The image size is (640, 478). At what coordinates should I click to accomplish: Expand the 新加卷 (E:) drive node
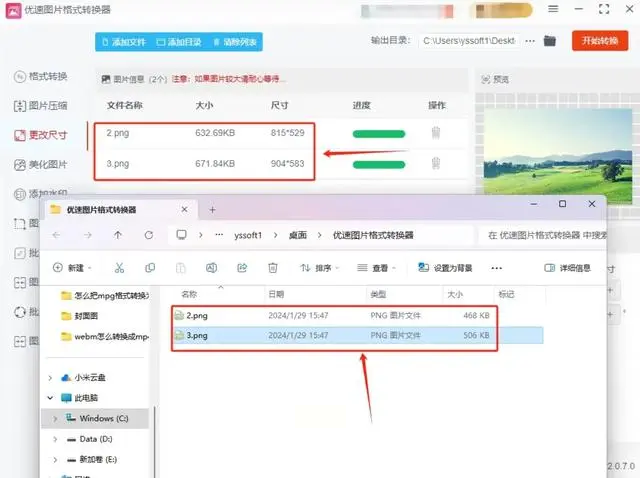click(55, 460)
